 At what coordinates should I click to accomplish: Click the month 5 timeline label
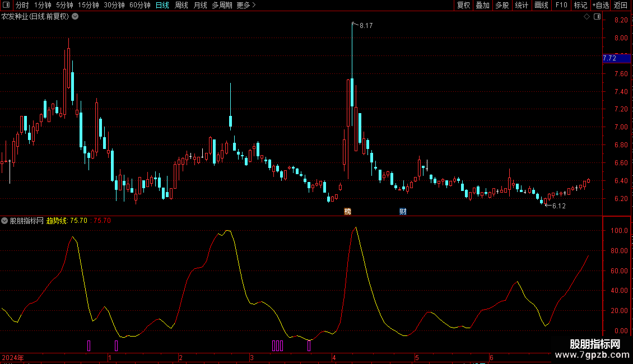(x=417, y=358)
